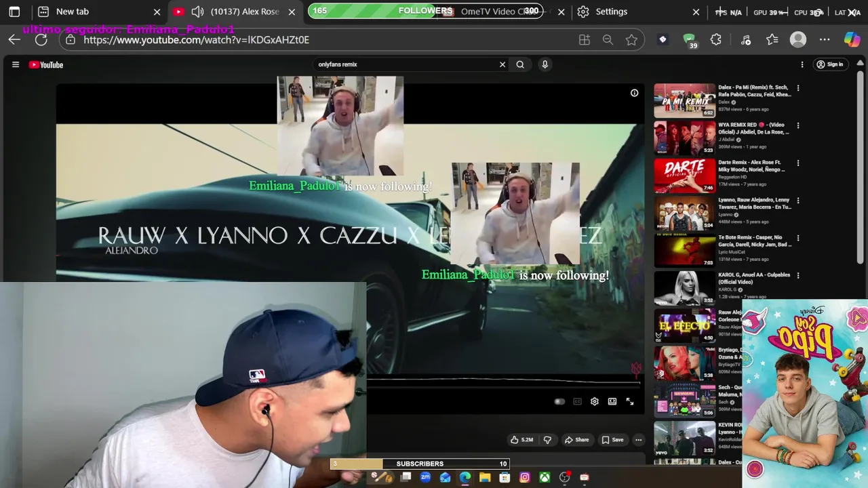Switch to the Settings tab
This screenshot has height=488, width=868.
pos(611,12)
